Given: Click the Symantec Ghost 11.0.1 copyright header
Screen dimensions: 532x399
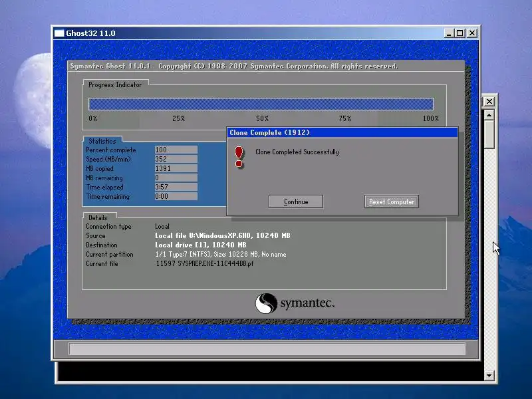Looking at the screenshot, I should tap(234, 66).
